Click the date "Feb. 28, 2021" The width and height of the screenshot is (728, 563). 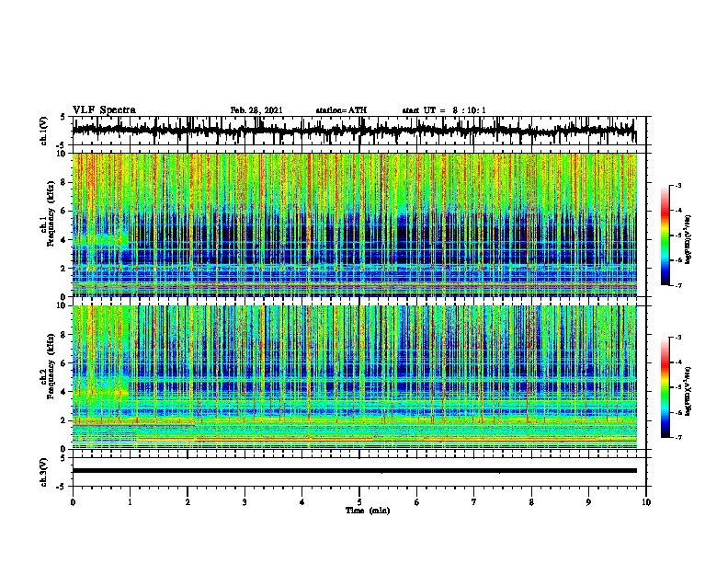coord(256,110)
